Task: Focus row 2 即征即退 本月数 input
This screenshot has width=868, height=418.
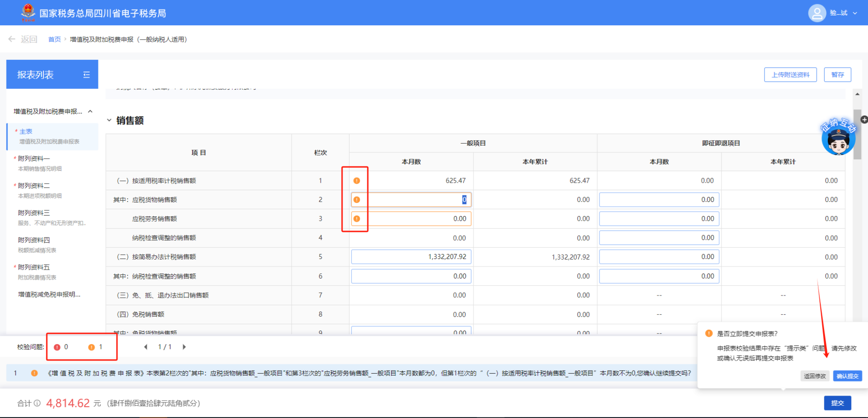Action: 659,200
